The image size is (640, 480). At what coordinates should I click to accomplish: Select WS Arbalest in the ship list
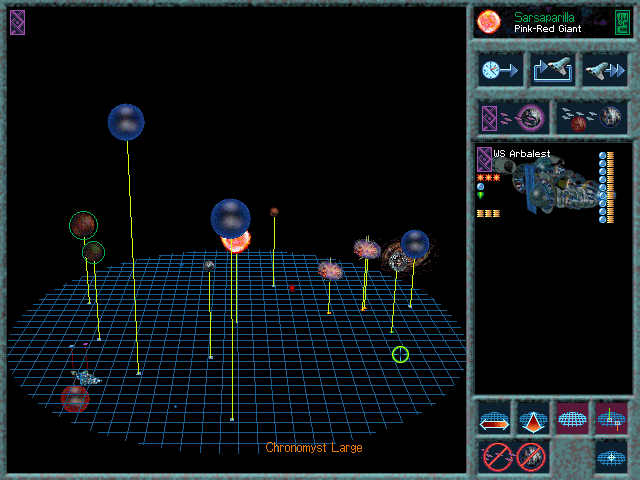tap(522, 154)
